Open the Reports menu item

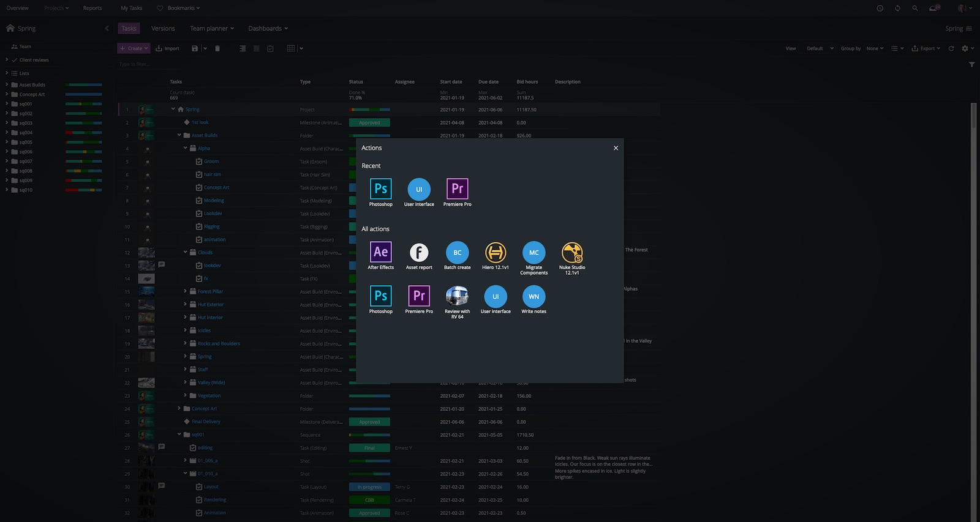tap(92, 8)
